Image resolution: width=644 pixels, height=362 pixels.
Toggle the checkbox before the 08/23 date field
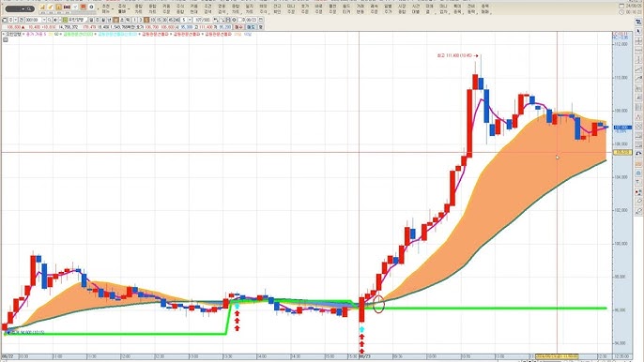pyautogui.click(x=239, y=20)
